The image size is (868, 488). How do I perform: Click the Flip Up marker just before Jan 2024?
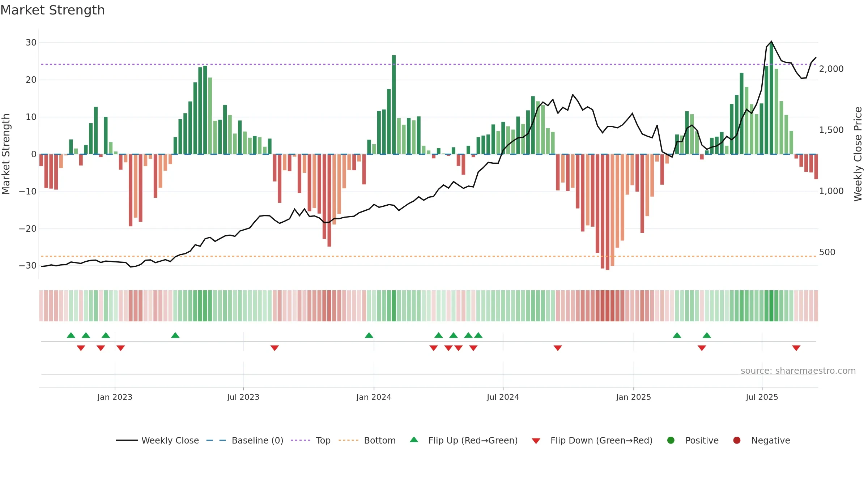pyautogui.click(x=369, y=335)
